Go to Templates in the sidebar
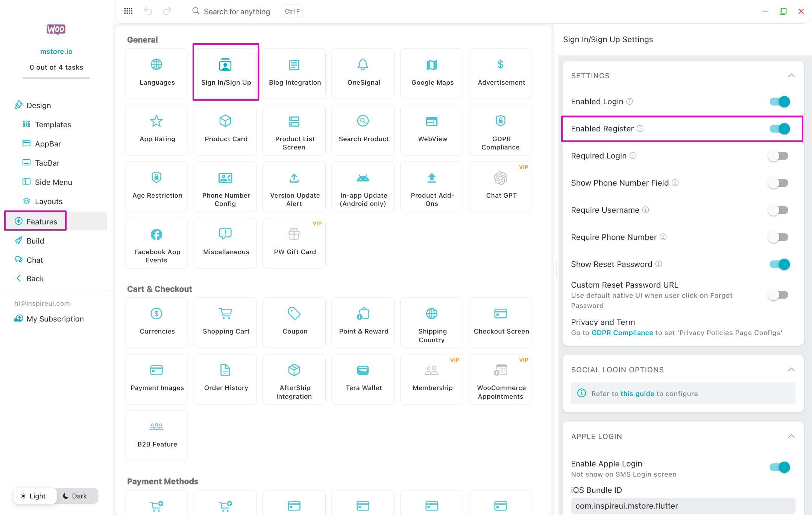 (53, 125)
